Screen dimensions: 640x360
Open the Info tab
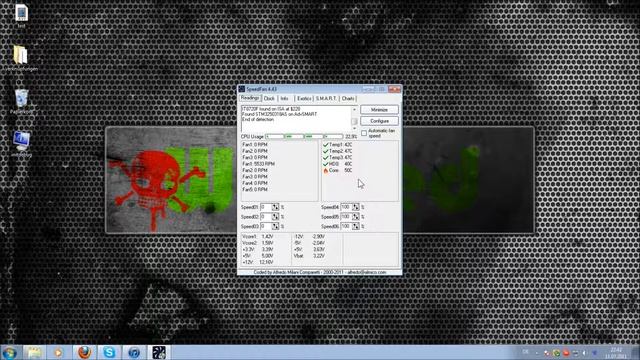[284, 99]
